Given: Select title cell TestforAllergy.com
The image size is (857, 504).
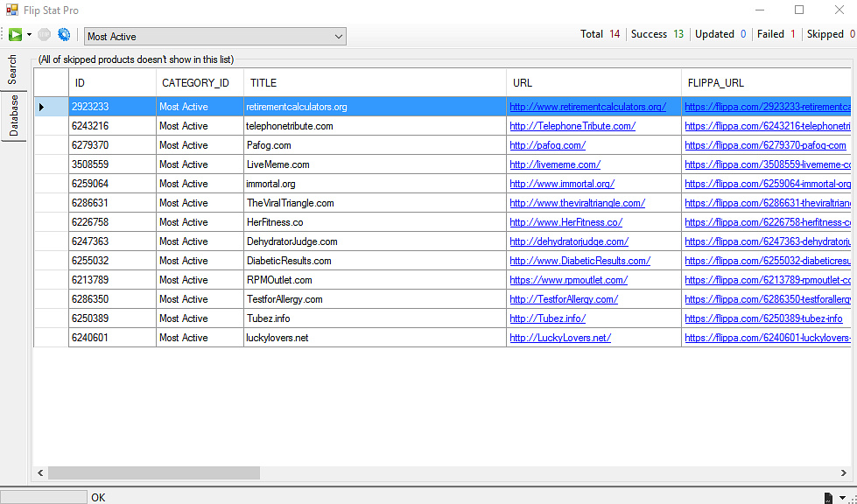Looking at the screenshot, I should [375, 299].
